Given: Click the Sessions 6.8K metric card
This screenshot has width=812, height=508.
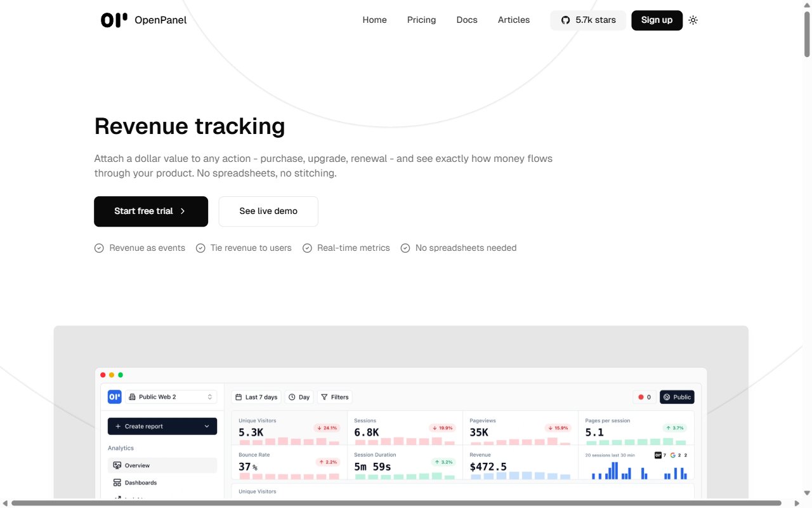Looking at the screenshot, I should click(405, 428).
